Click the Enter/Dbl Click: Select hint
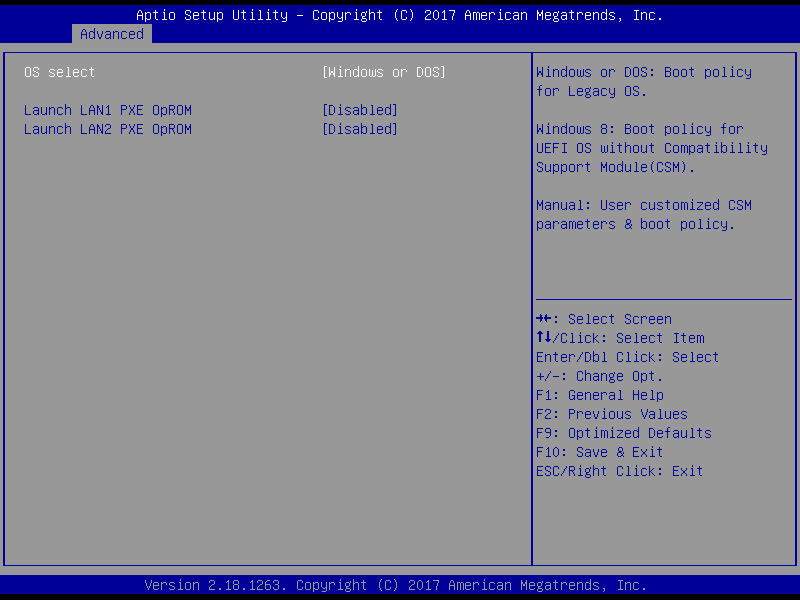The width and height of the screenshot is (800, 600). [x=627, y=357]
